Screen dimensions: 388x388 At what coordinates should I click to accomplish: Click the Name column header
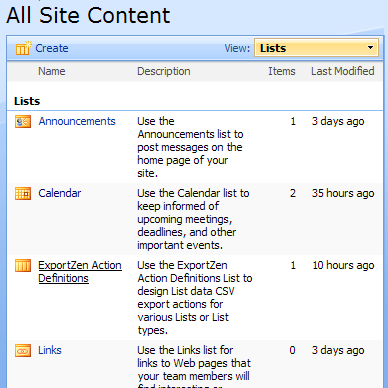(x=52, y=71)
